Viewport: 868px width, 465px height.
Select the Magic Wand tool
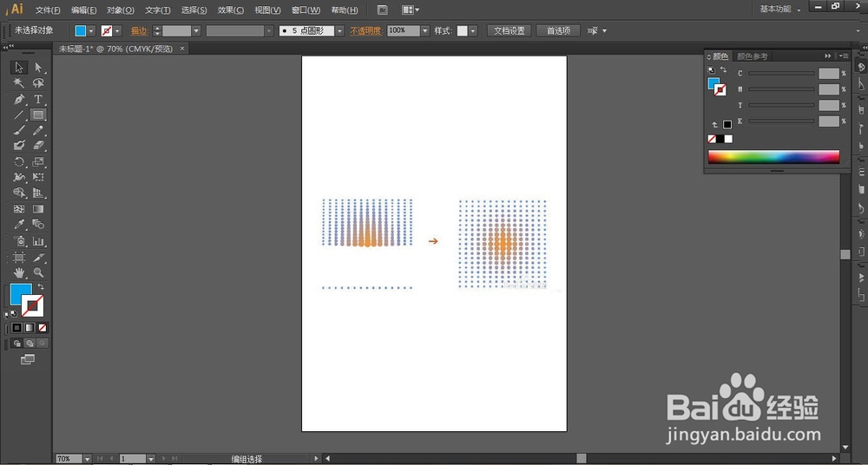tap(19, 83)
